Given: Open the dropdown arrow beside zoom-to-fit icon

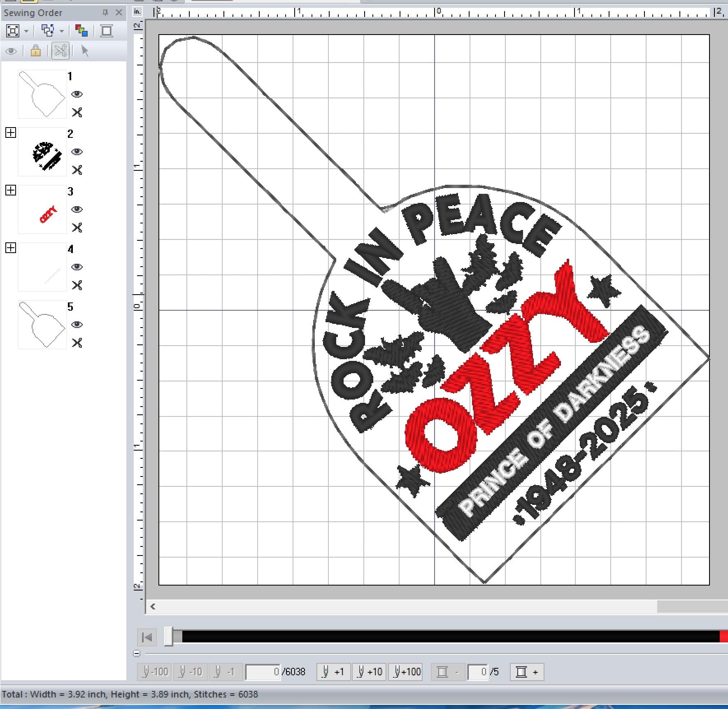Looking at the screenshot, I should click(x=26, y=31).
